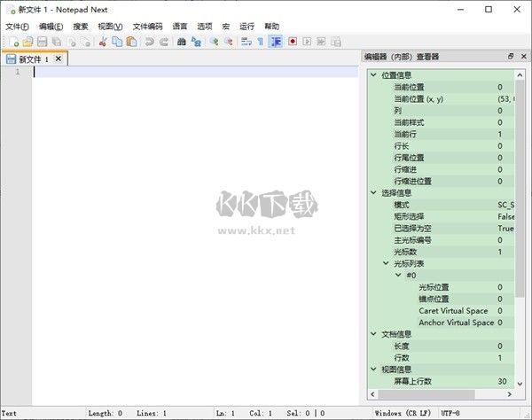
Task: Float the 编辑器 查看器 panel
Action: tap(510, 56)
